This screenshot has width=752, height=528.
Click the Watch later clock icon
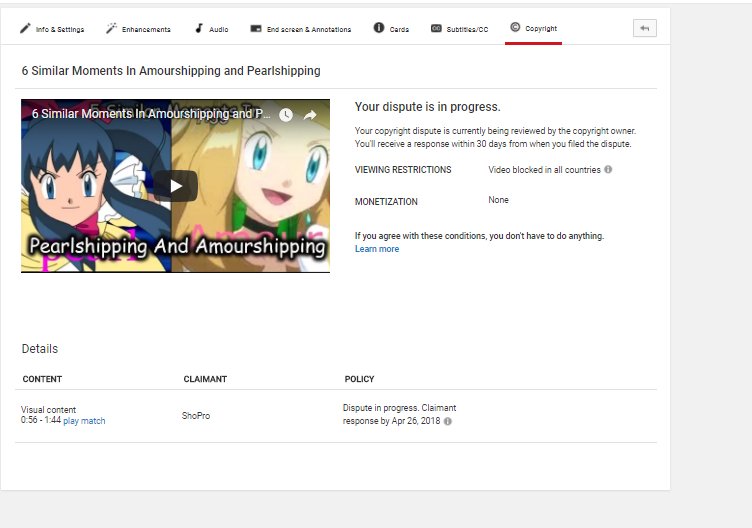coord(286,115)
